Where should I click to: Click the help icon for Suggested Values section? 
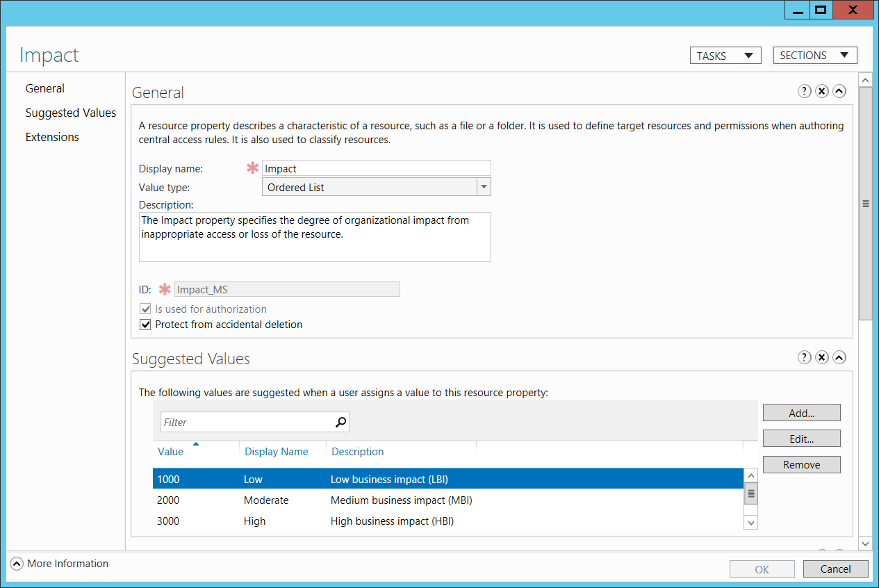[804, 357]
